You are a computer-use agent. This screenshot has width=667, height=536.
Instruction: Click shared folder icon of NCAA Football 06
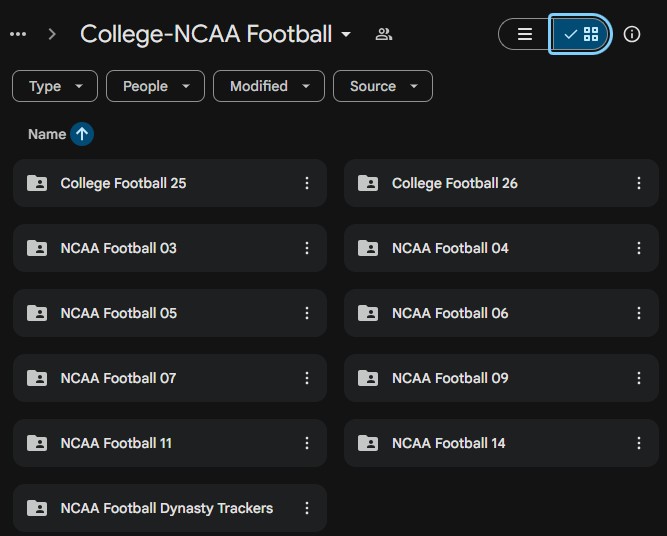(x=368, y=313)
